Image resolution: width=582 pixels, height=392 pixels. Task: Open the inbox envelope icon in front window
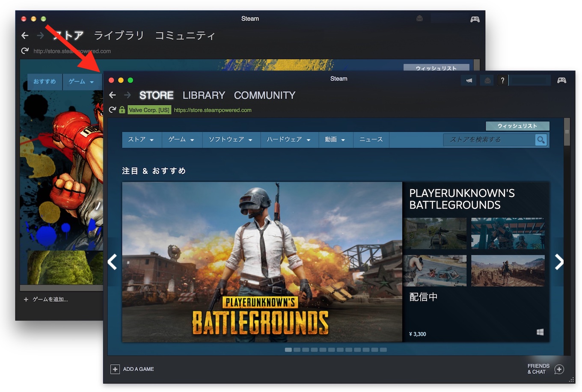487,80
